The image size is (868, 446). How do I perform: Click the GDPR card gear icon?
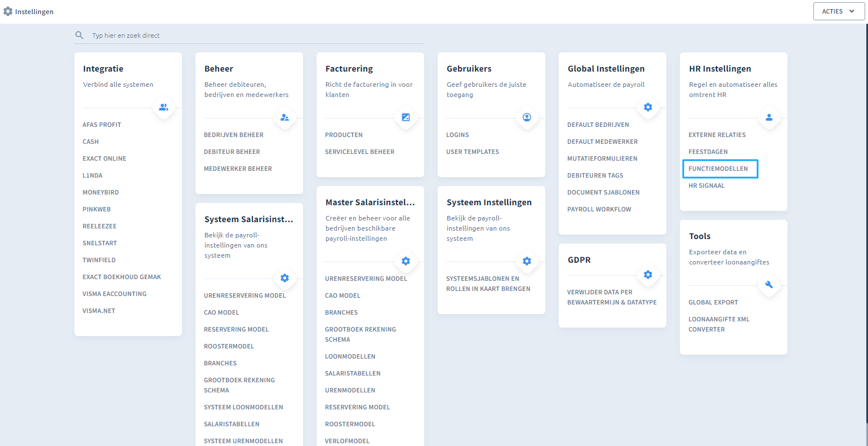point(648,275)
